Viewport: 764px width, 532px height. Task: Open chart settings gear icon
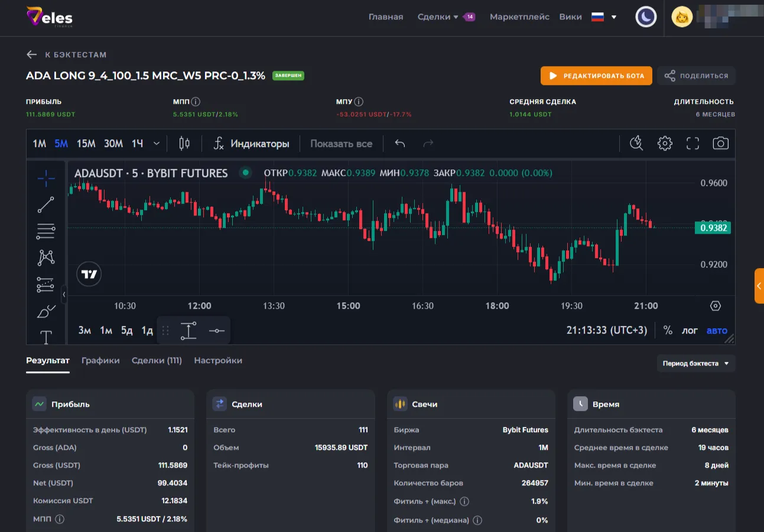(x=665, y=143)
